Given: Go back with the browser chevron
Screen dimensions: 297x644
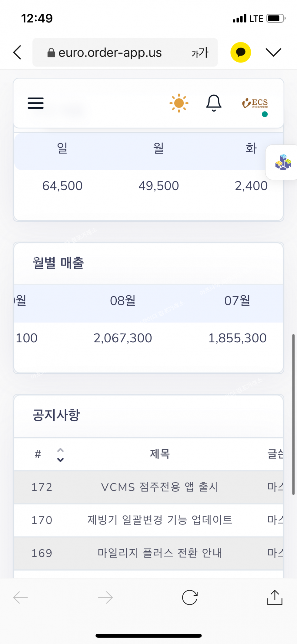Looking at the screenshot, I should pos(18,53).
